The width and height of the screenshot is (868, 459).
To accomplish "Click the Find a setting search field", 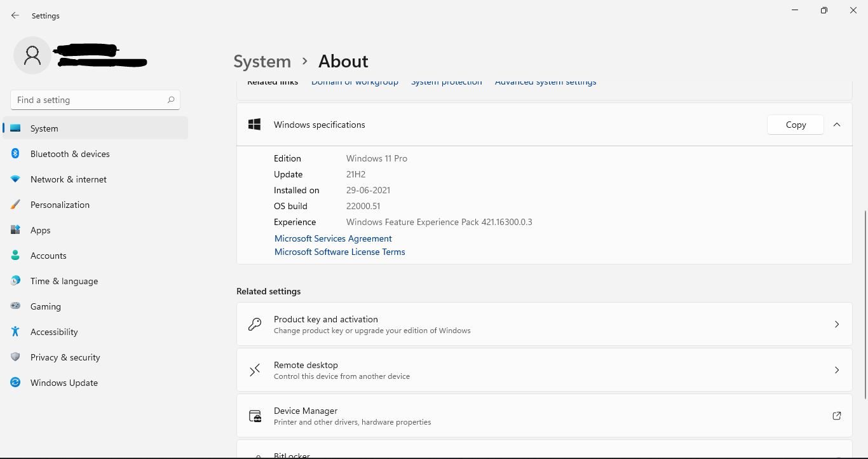I will click(95, 100).
